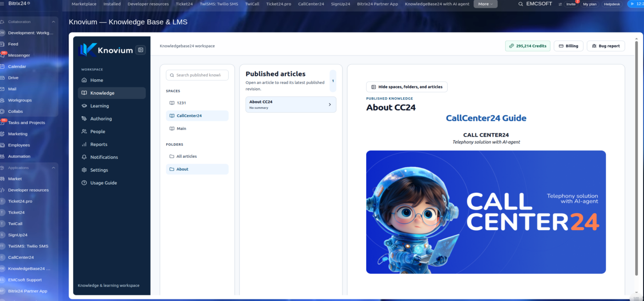This screenshot has height=301, width=644.
Task: Open the Ticket24 top tab
Action: tap(185, 4)
